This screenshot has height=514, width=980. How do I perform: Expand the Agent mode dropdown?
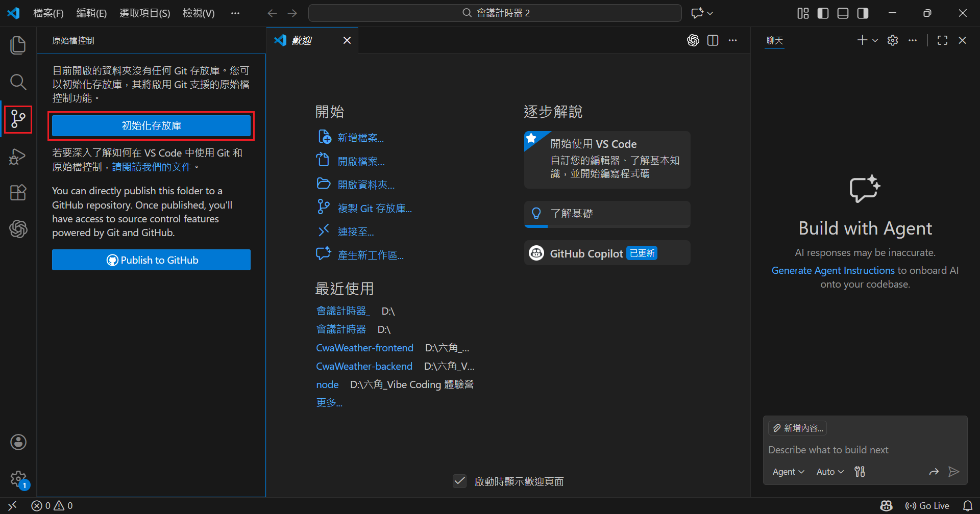click(x=788, y=472)
